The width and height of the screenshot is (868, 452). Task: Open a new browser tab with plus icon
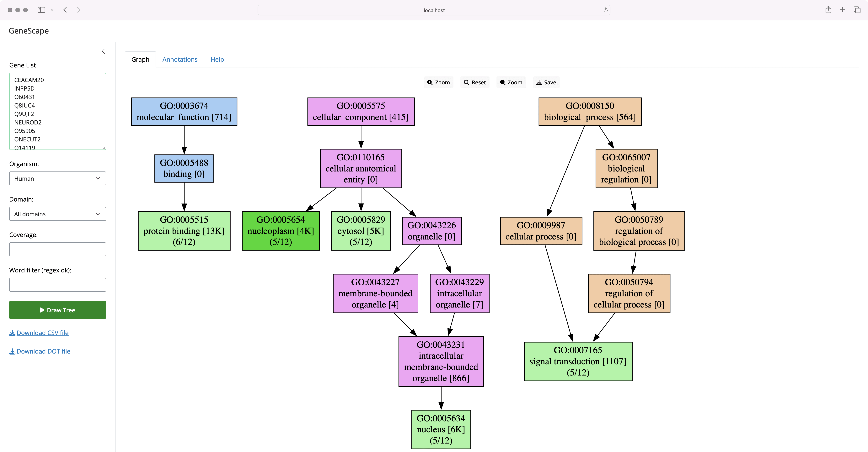[x=842, y=10]
